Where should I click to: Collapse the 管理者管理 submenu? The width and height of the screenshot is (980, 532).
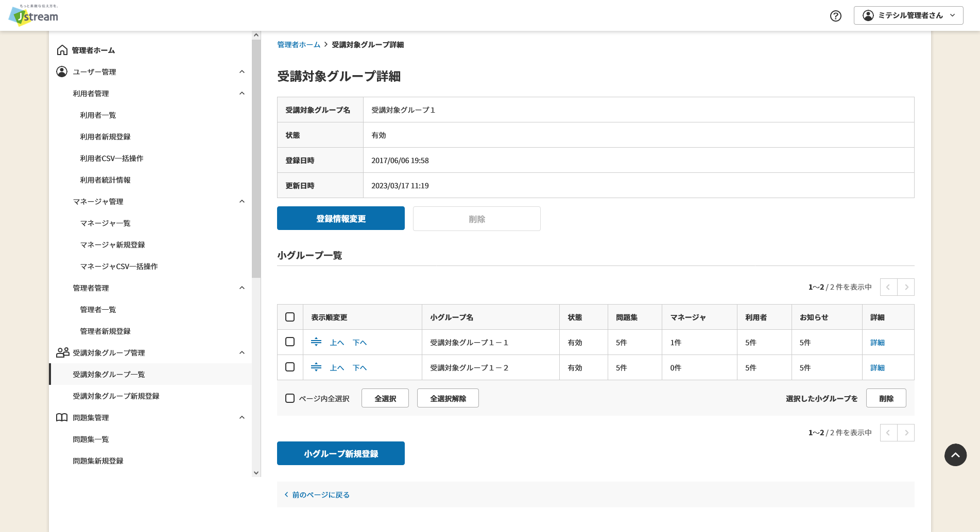pos(242,288)
